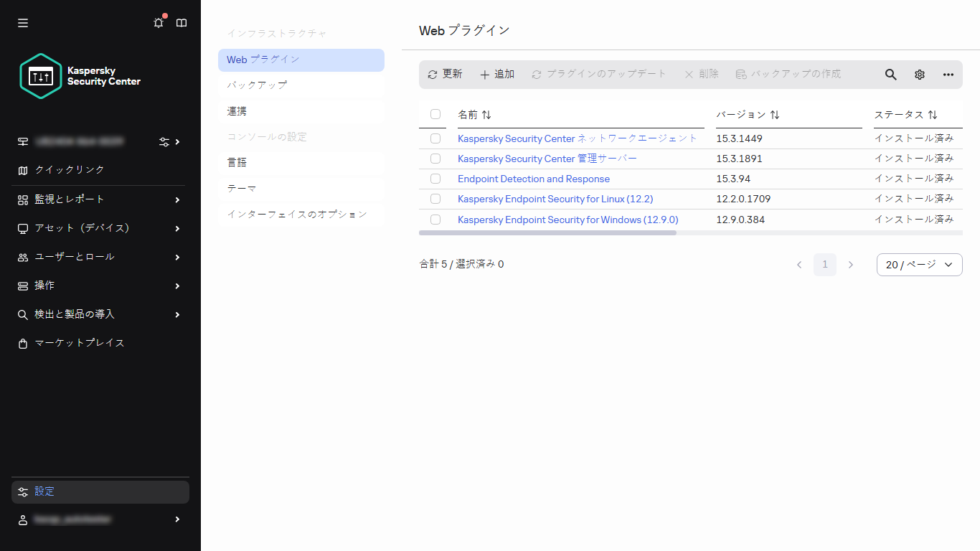Viewport: 980px width, 551px height.
Task: Open the ellipsis more-actions menu
Action: click(948, 74)
